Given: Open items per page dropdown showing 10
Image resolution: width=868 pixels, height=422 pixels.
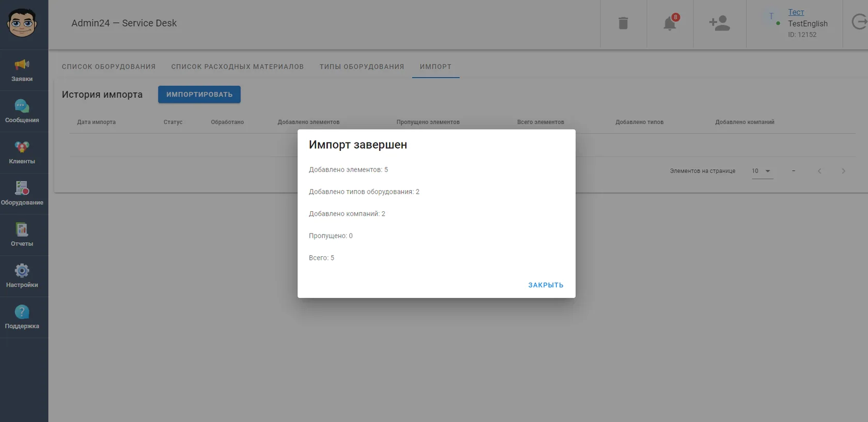Looking at the screenshot, I should [762, 171].
